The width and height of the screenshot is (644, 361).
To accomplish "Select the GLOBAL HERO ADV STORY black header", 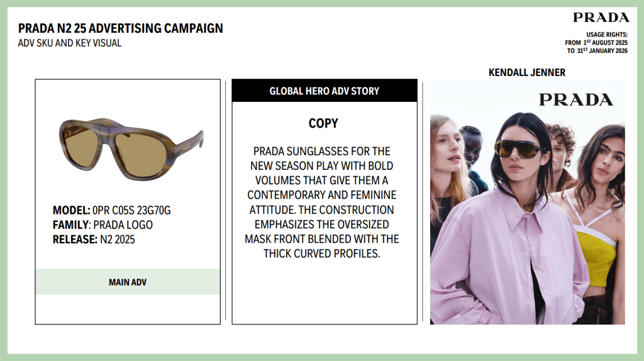I will (325, 91).
